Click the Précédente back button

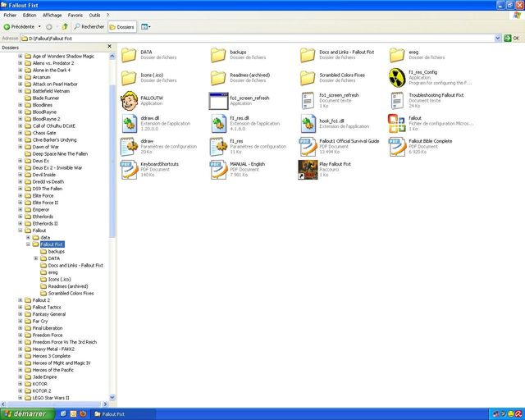(20, 26)
